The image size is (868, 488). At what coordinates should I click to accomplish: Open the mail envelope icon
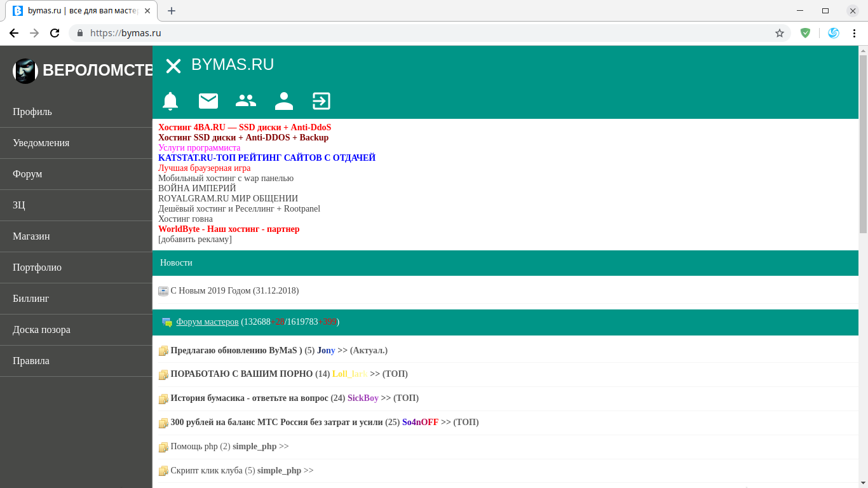pyautogui.click(x=208, y=101)
